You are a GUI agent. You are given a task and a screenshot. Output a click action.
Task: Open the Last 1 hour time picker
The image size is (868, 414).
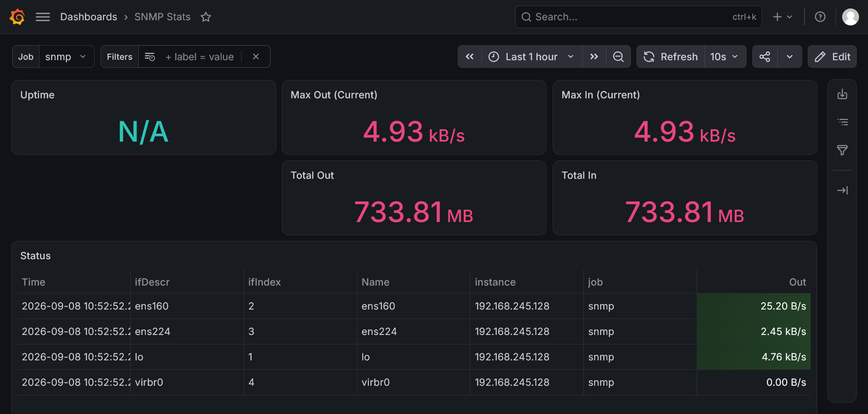[532, 56]
